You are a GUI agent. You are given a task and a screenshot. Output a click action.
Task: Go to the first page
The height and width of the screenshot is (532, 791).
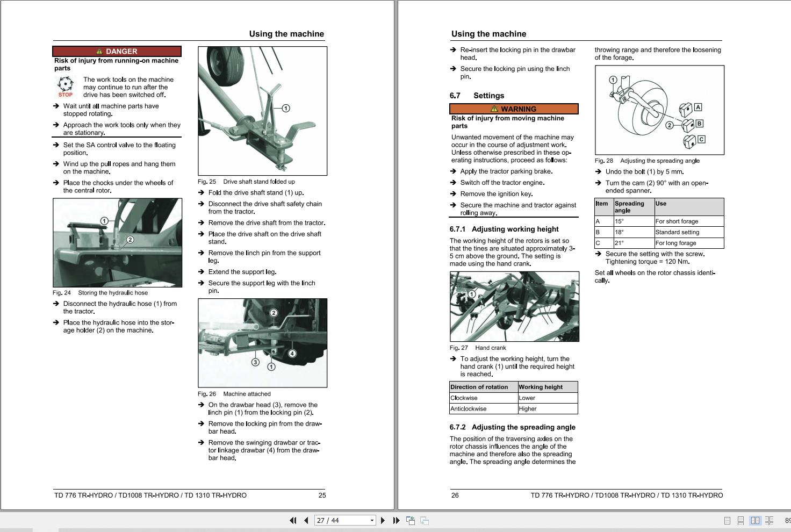point(293,520)
